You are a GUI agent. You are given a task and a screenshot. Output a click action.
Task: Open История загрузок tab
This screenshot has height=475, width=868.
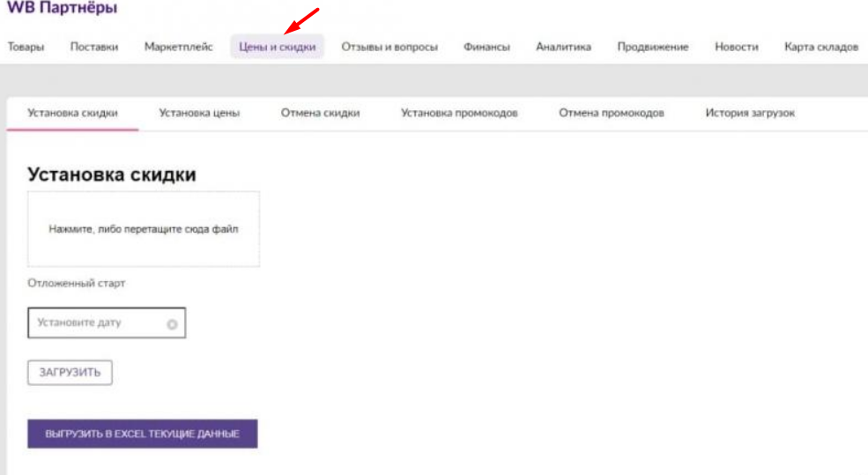750,113
